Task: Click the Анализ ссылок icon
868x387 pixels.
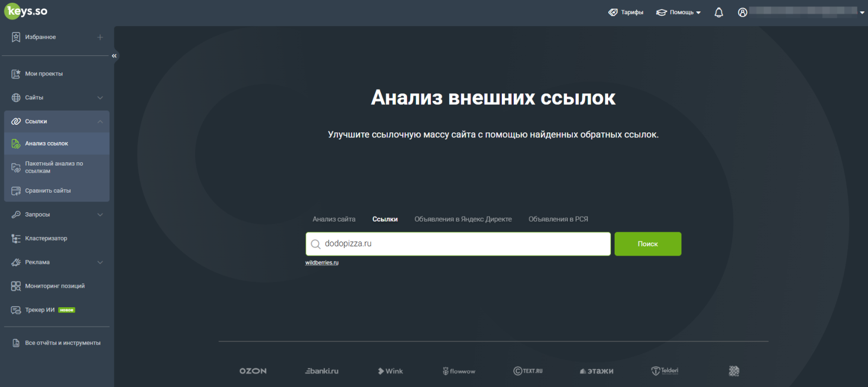Action: [x=16, y=144]
